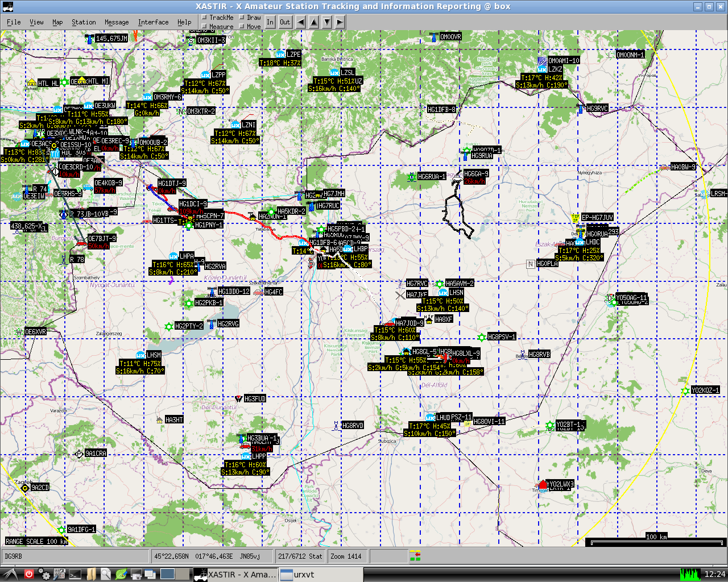The image size is (728, 582).
Task: Select the HG8PSV-1 star icon
Action: (482, 338)
